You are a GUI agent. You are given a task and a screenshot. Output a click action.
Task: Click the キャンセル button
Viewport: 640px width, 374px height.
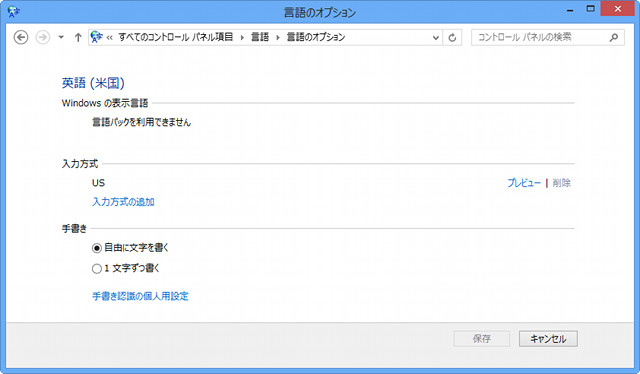click(x=548, y=338)
